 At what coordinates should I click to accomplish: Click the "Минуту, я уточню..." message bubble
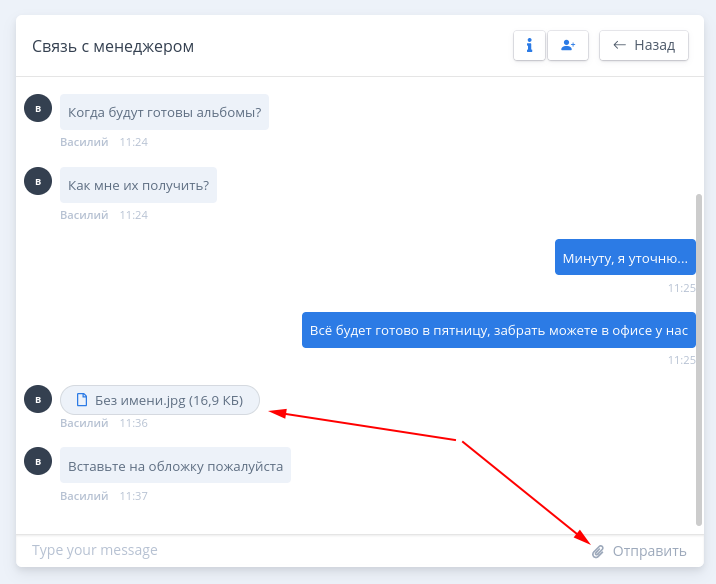625,258
